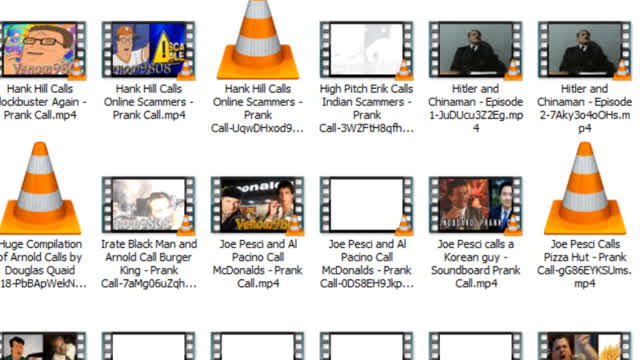Click file name 'Irate Black Man and Arnold Call Burger King'

tap(149, 264)
